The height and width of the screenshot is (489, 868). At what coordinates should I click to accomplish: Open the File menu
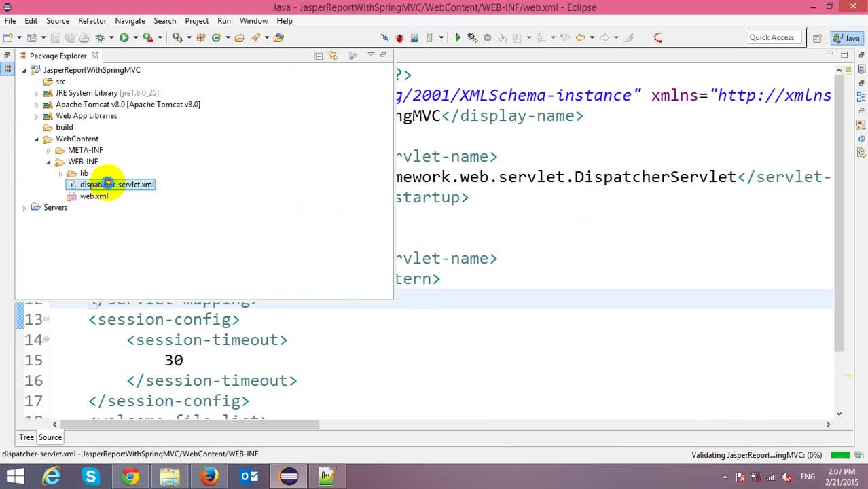(10, 21)
